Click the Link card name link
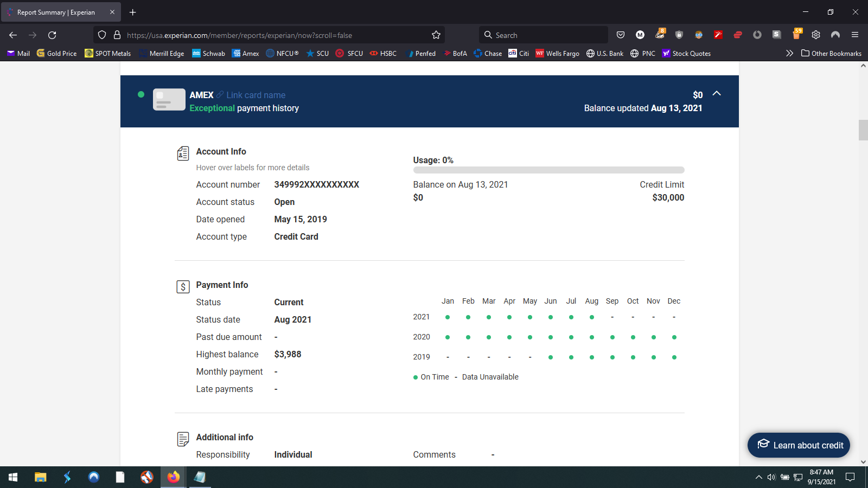This screenshot has height=488, width=868. click(x=255, y=95)
